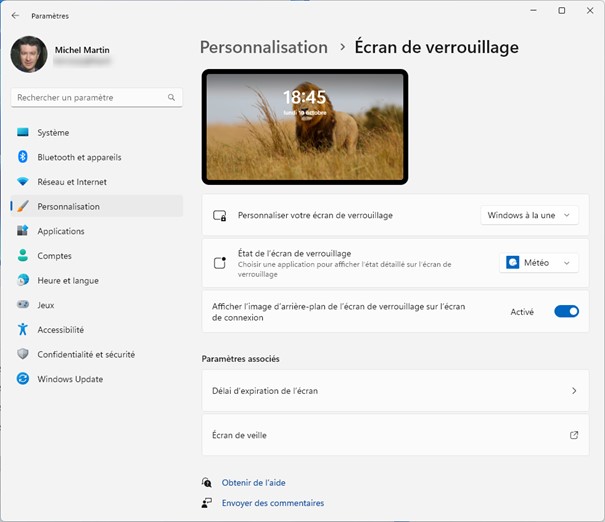This screenshot has height=522, width=605.
Task: Click the Accessibilité figure icon
Action: pyautogui.click(x=23, y=329)
